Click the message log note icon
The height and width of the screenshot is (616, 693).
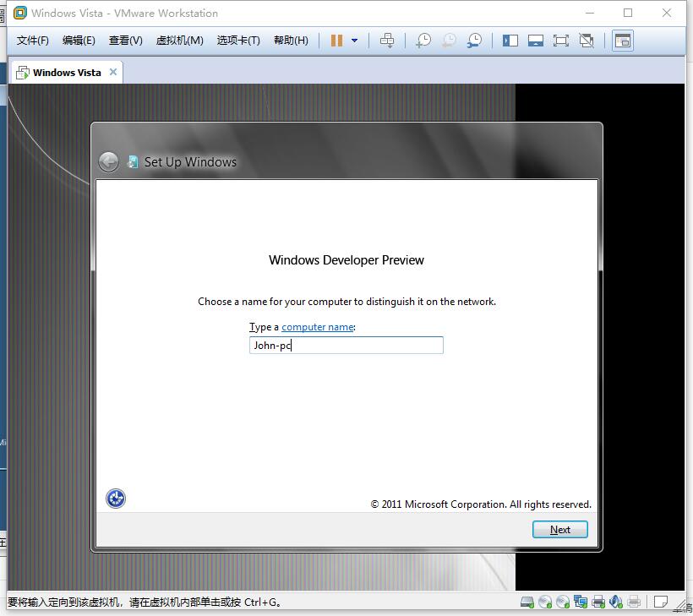click(x=661, y=602)
